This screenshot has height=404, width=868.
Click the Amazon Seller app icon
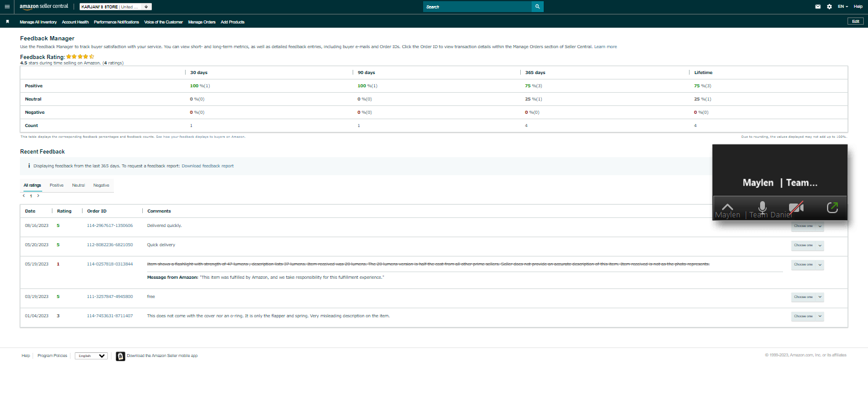point(121,356)
